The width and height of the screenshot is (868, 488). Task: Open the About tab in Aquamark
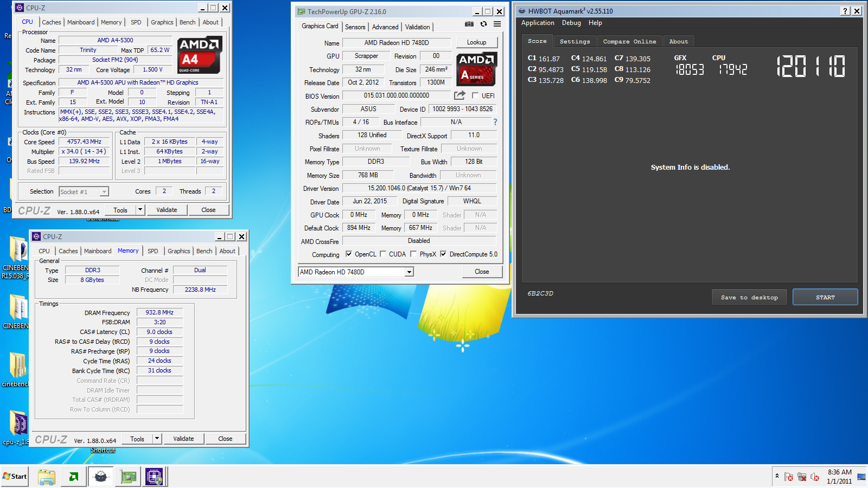coord(678,41)
